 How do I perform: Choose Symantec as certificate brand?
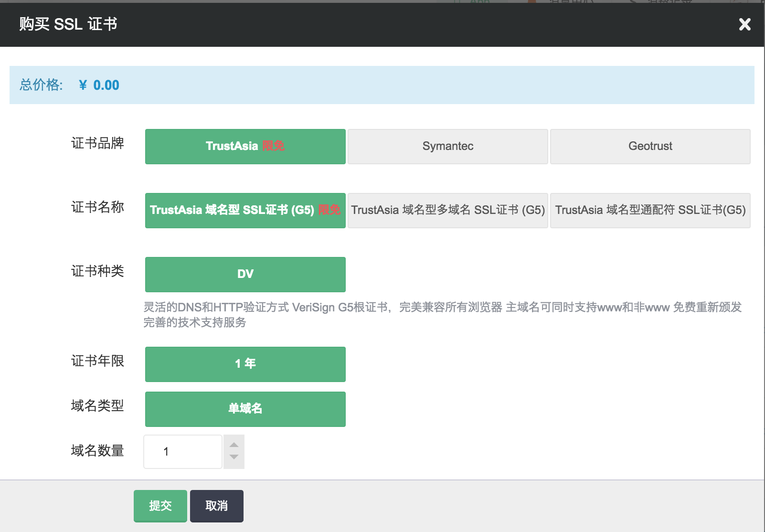point(447,147)
